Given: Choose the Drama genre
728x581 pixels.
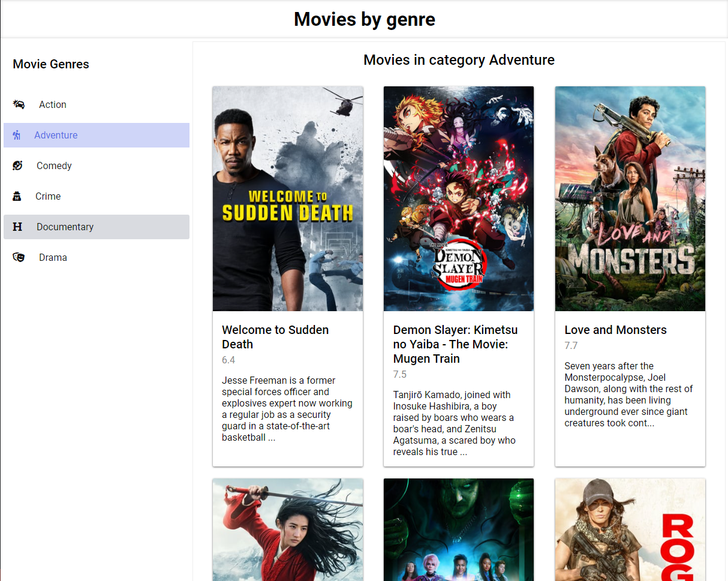Looking at the screenshot, I should [97, 257].
